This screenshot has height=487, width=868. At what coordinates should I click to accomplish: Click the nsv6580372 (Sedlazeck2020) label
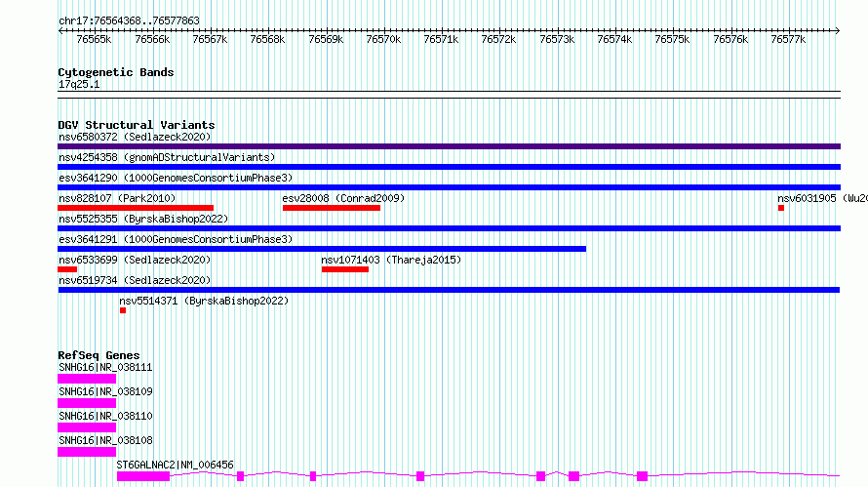[135, 137]
